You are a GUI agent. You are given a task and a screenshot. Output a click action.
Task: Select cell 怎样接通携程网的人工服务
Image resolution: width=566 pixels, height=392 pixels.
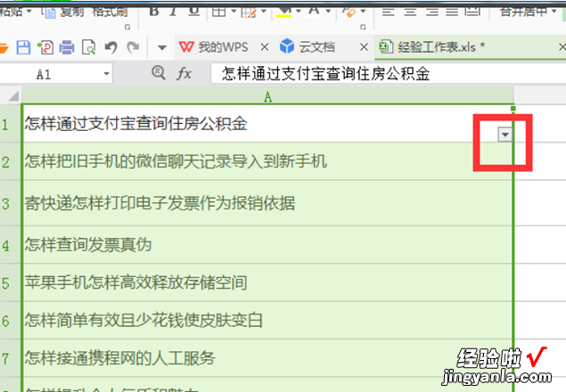point(267,358)
